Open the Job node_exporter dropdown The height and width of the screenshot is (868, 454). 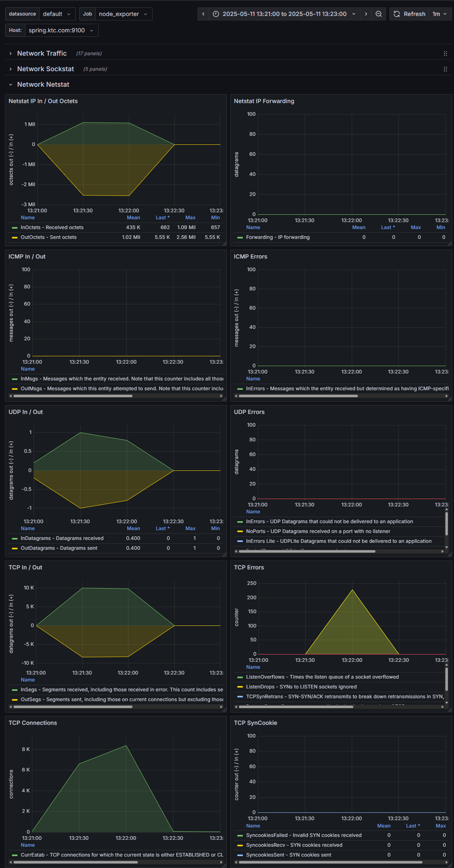click(124, 14)
